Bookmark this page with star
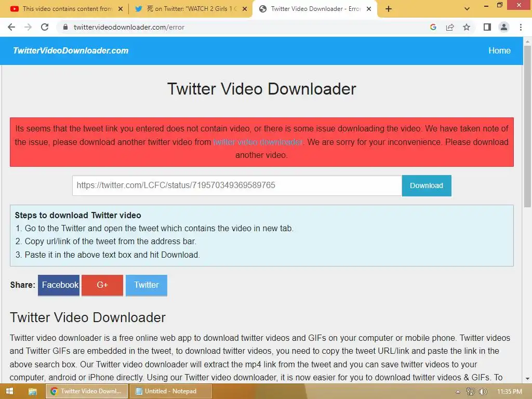This screenshot has height=399, width=532. (467, 27)
